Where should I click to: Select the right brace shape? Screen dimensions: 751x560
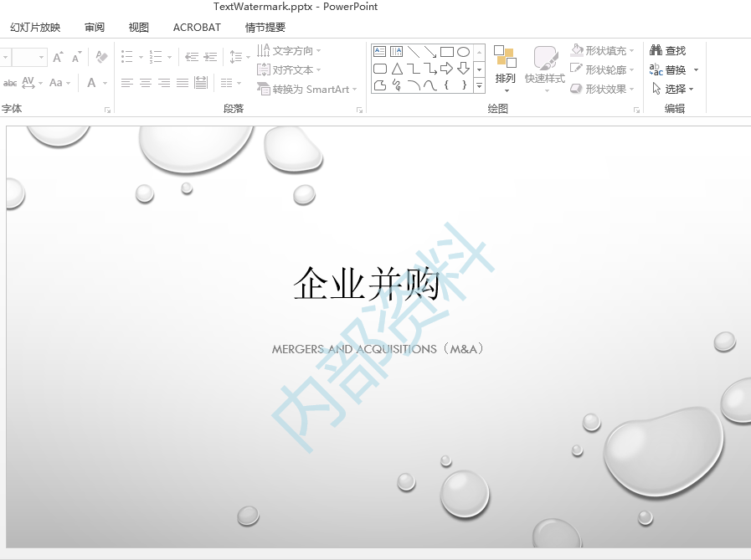click(x=464, y=85)
